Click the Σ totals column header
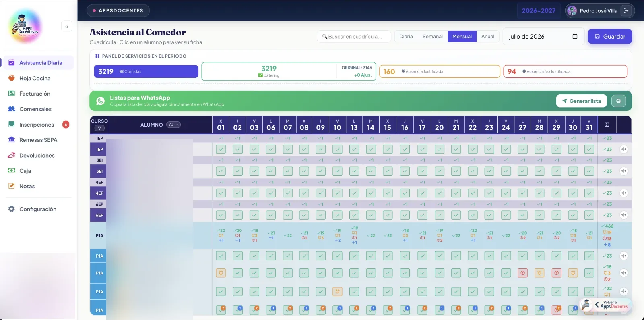The width and height of the screenshot is (644, 320). [x=607, y=125]
